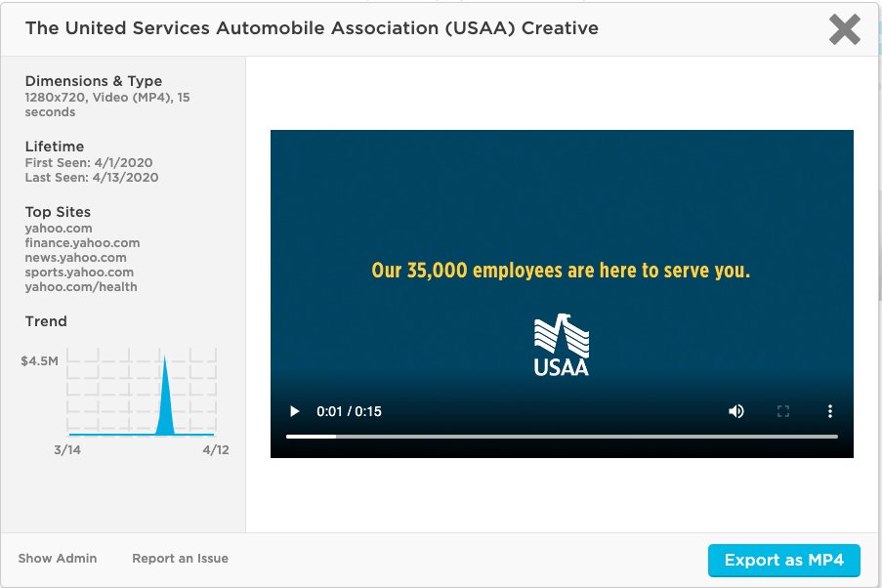The height and width of the screenshot is (588, 882).
Task: Click Report an Issue
Action: coord(180,558)
